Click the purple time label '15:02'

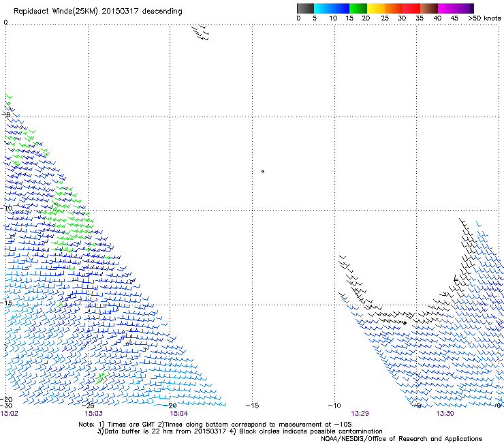10,414
